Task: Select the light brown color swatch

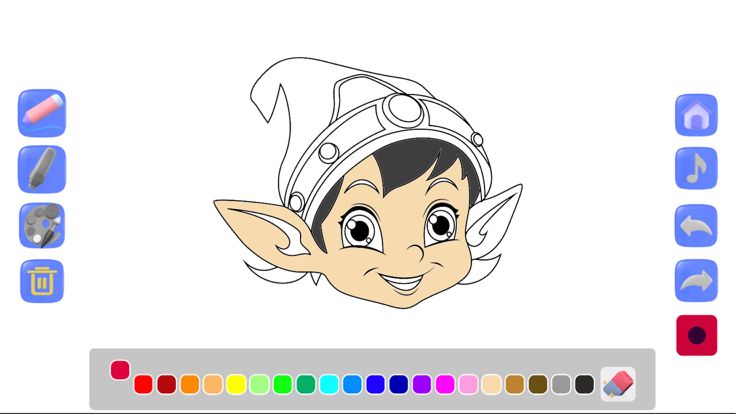Action: (x=515, y=384)
